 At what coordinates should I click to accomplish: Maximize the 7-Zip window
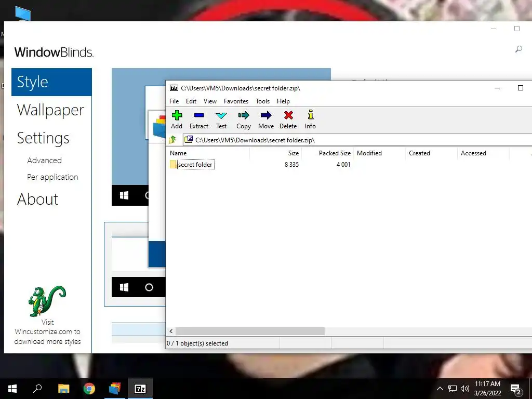coord(520,88)
